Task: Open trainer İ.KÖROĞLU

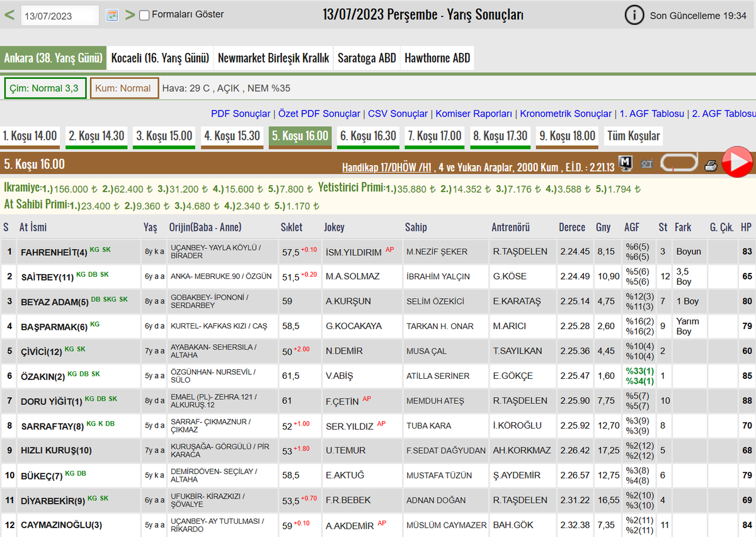Action: click(517, 426)
